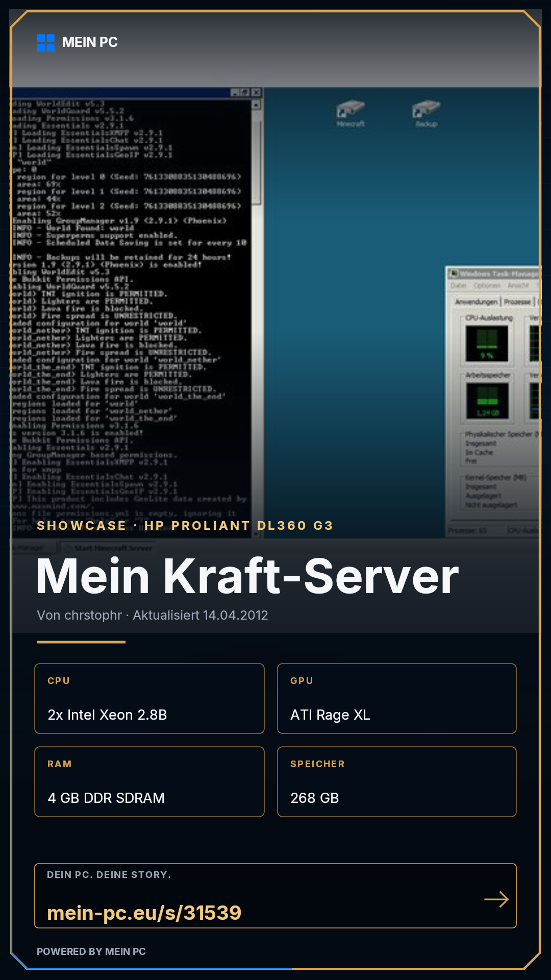This screenshot has width=551, height=980.
Task: Click the Powered by MEIN PC footer
Action: [91, 951]
